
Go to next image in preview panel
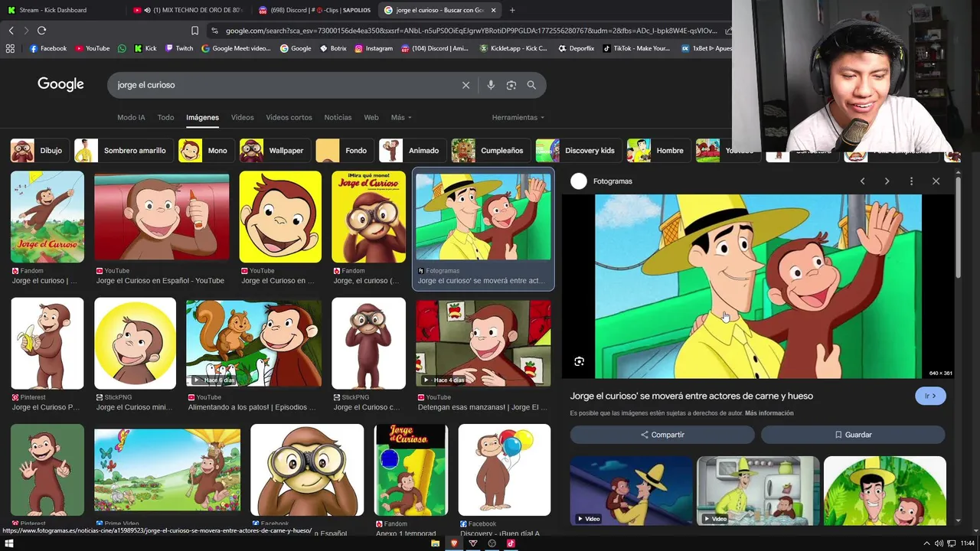point(887,181)
